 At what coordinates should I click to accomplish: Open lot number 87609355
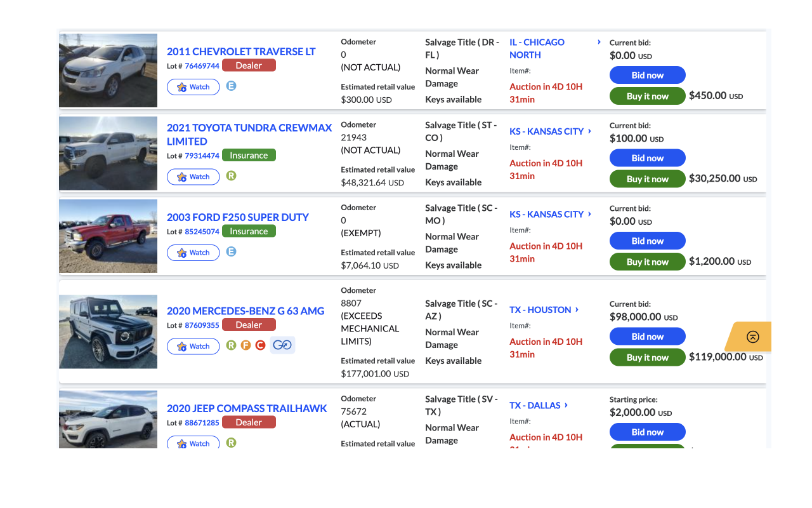(202, 325)
